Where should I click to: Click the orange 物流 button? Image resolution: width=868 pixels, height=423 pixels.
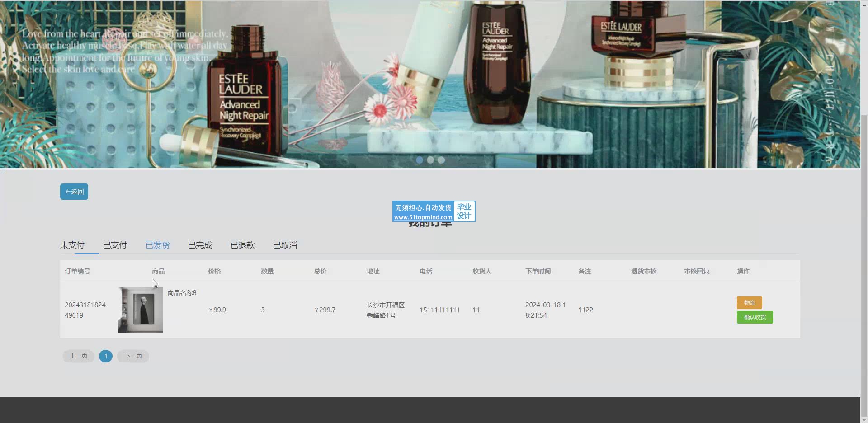(x=749, y=303)
